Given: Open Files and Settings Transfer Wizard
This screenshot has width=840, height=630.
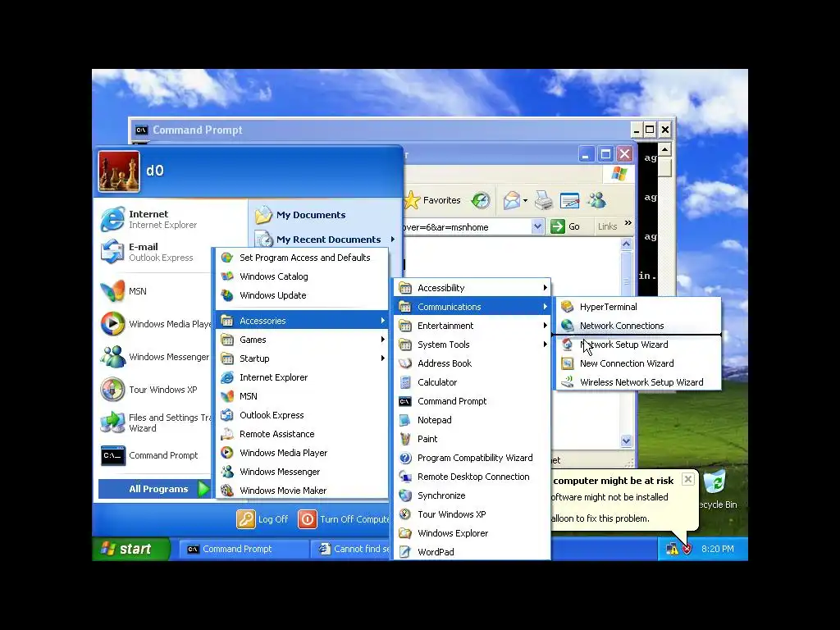Looking at the screenshot, I should click(x=155, y=422).
